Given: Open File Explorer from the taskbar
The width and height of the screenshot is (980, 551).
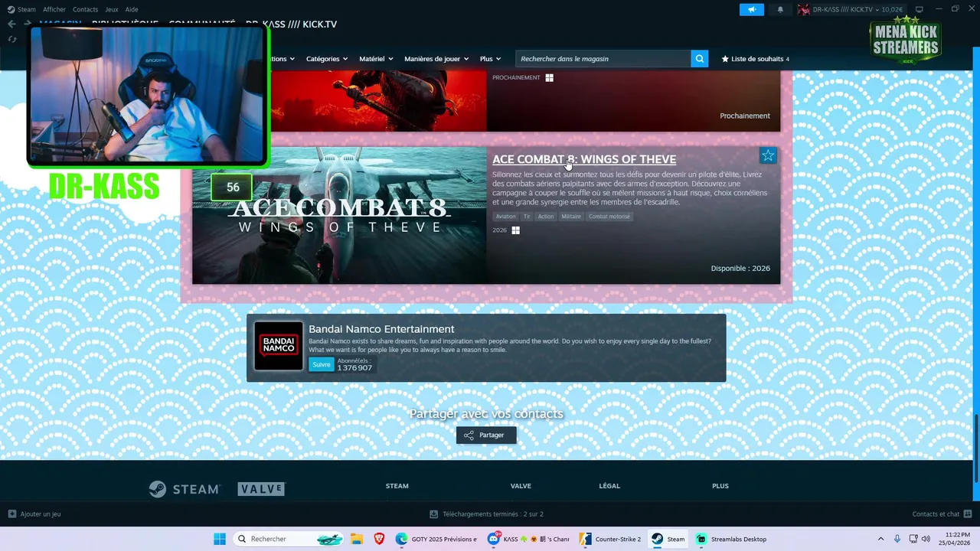Looking at the screenshot, I should (x=357, y=539).
